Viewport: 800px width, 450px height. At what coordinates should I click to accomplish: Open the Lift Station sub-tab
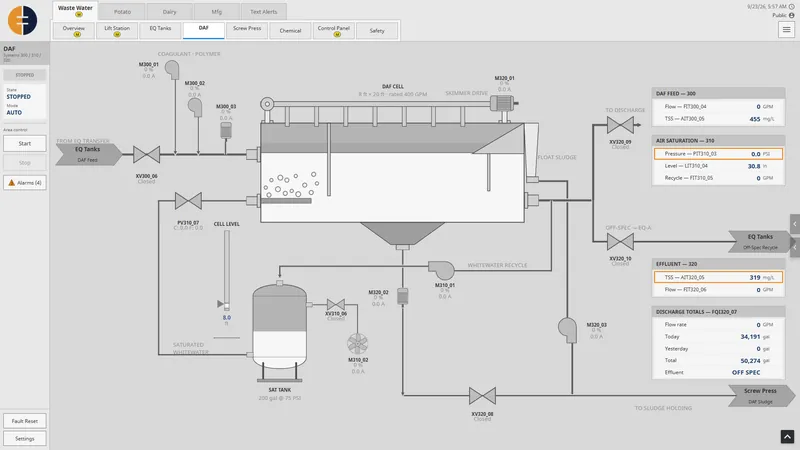[x=117, y=31]
